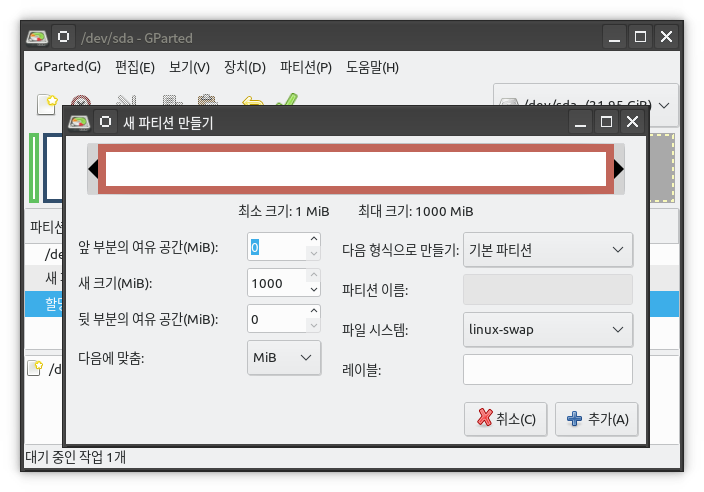This screenshot has height=492, width=704.
Task: Open the 장치(D) menu
Action: tap(245, 67)
